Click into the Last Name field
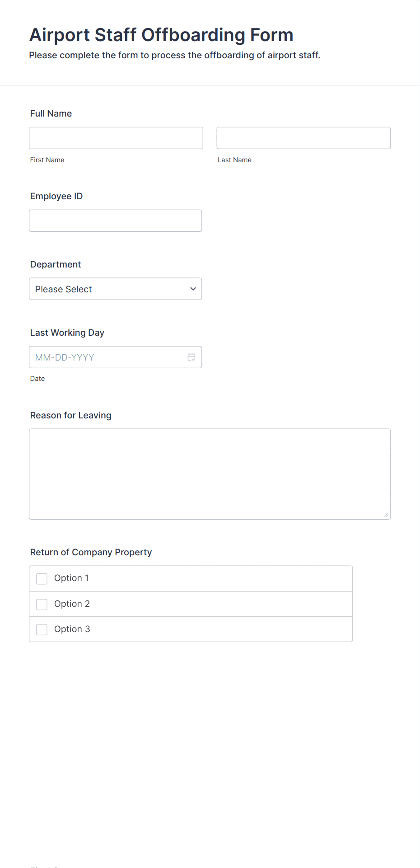 (303, 138)
